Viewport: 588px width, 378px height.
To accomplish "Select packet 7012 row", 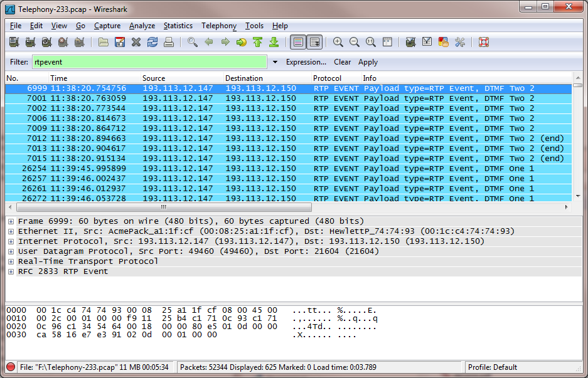I will point(289,139).
